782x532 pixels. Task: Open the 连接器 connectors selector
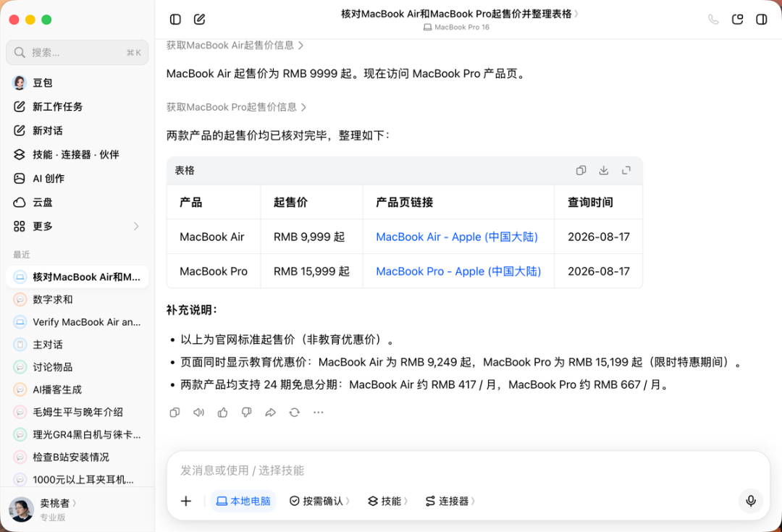450,501
